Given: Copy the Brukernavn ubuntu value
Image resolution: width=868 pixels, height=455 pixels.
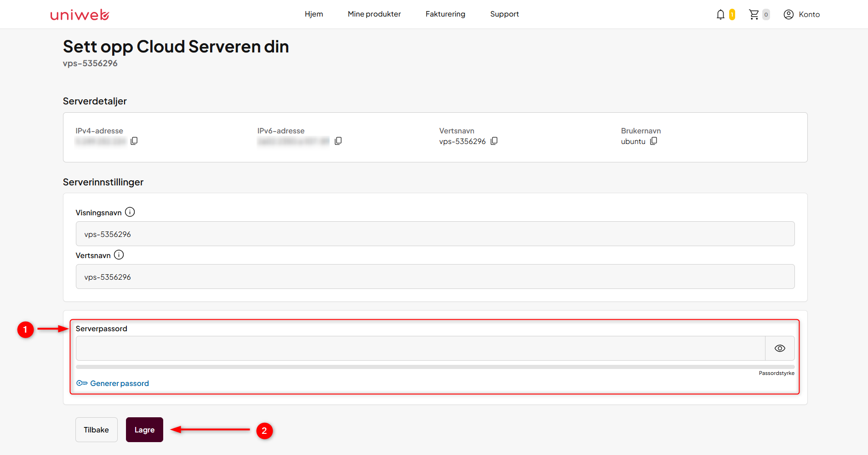Looking at the screenshot, I should (654, 141).
